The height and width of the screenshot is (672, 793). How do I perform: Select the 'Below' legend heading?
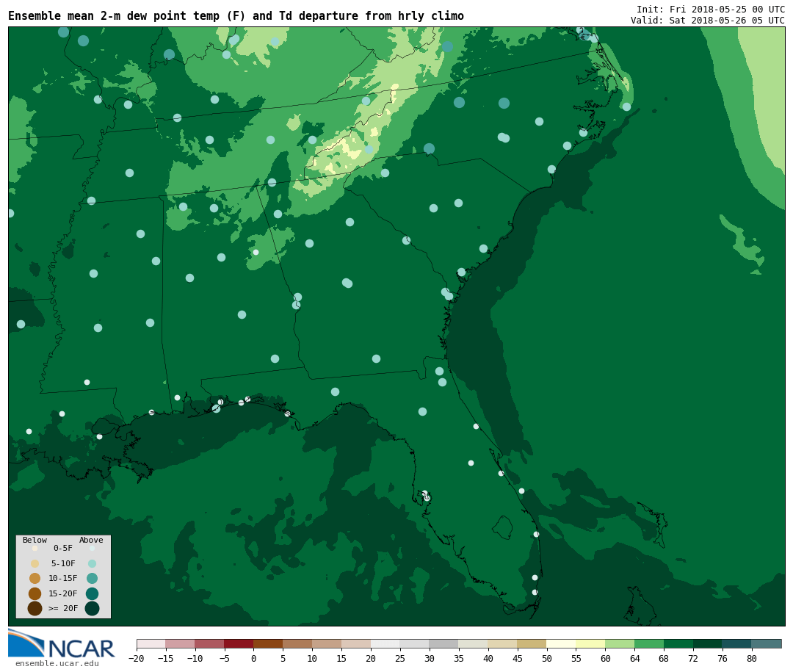pos(35,540)
